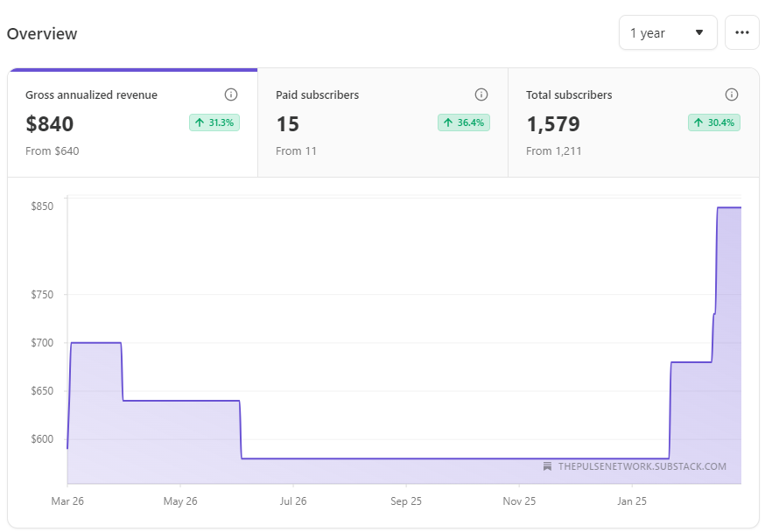
Task: Click the green 30.4% increase badge
Action: (x=714, y=122)
